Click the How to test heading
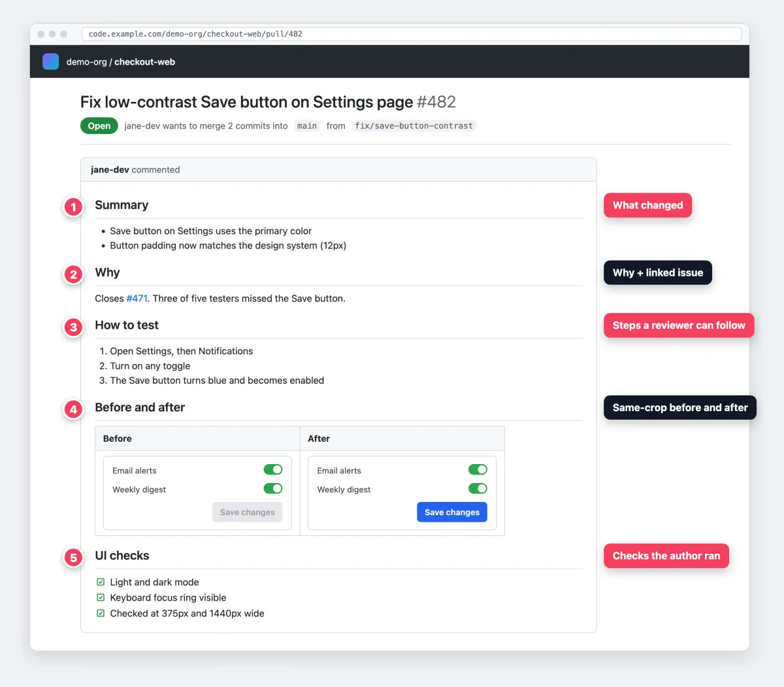Viewport: 784px width, 687px height. pos(127,325)
